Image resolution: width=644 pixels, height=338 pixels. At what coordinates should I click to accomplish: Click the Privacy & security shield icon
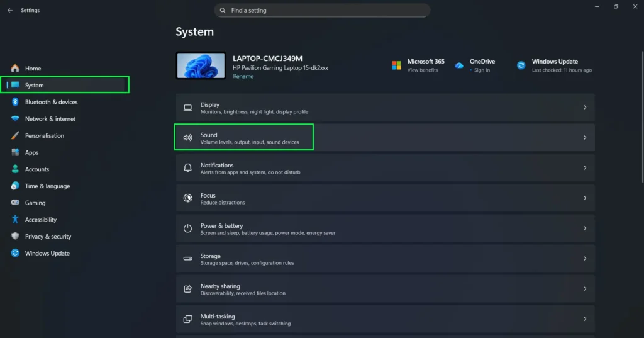pos(15,237)
